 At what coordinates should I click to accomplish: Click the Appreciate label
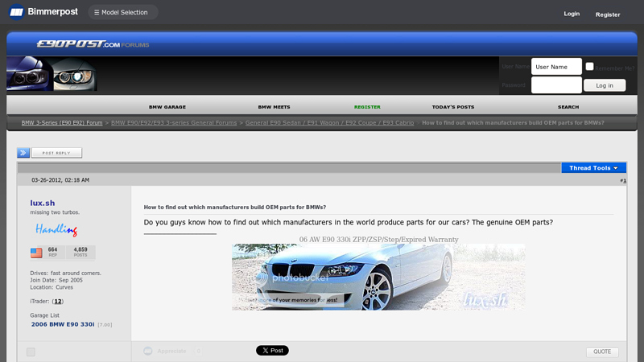171,351
